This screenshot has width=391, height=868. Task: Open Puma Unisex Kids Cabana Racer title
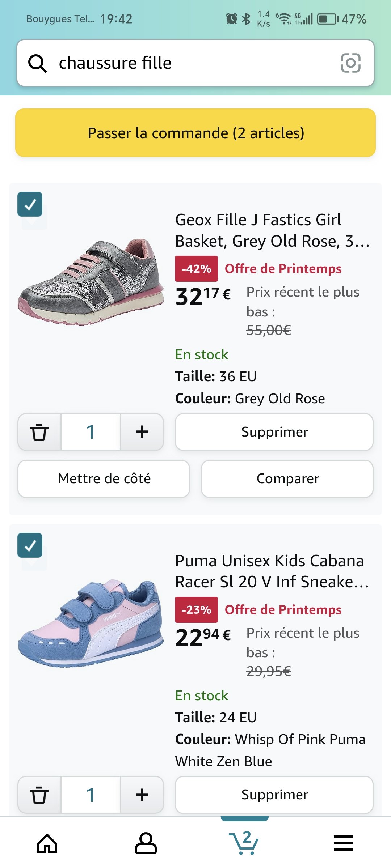tap(272, 571)
